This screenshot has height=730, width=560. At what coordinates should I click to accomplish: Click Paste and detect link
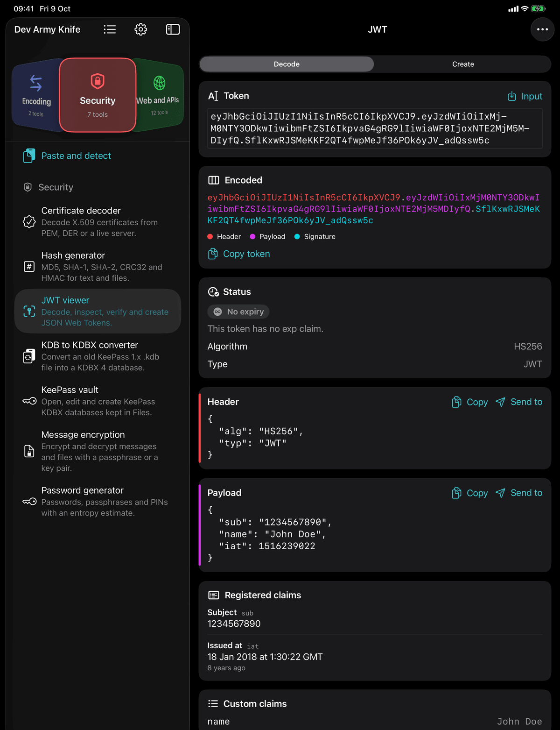click(x=76, y=156)
